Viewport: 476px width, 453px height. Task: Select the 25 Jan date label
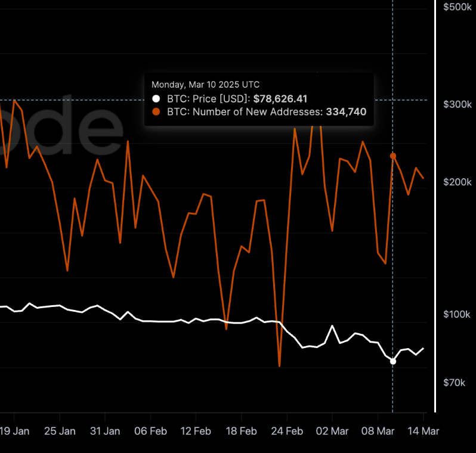coord(60,431)
